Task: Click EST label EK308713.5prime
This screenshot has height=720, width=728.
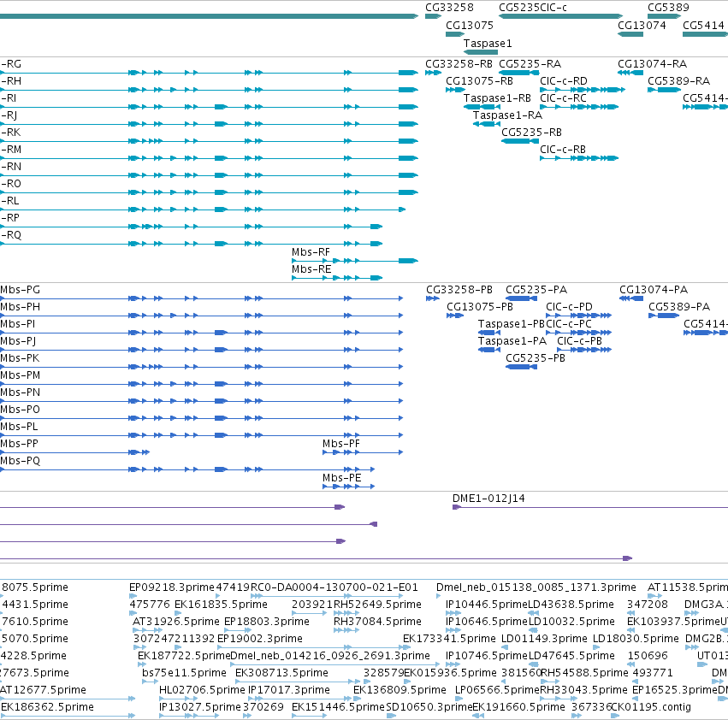Action: coord(281,673)
